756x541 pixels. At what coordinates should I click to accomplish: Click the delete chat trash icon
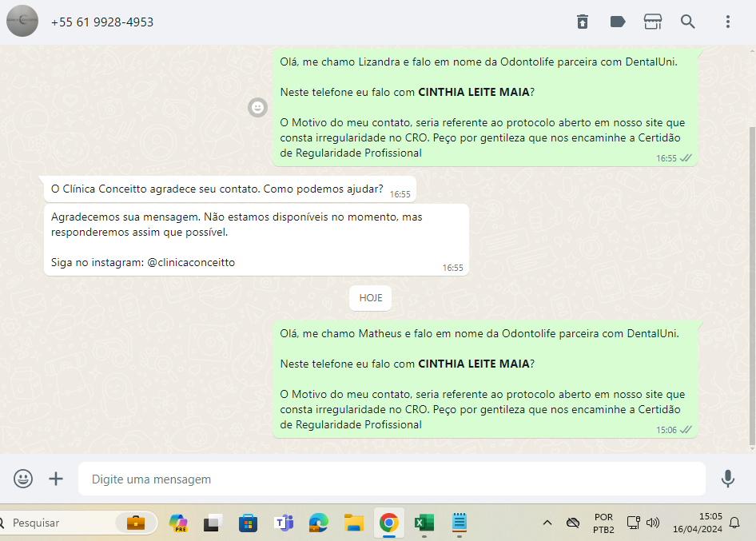pyautogui.click(x=583, y=22)
